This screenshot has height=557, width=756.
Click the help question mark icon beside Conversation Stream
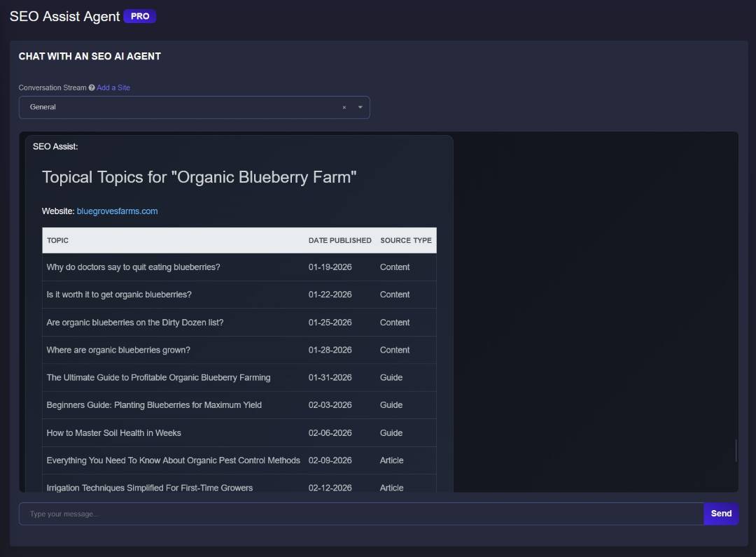pyautogui.click(x=92, y=87)
